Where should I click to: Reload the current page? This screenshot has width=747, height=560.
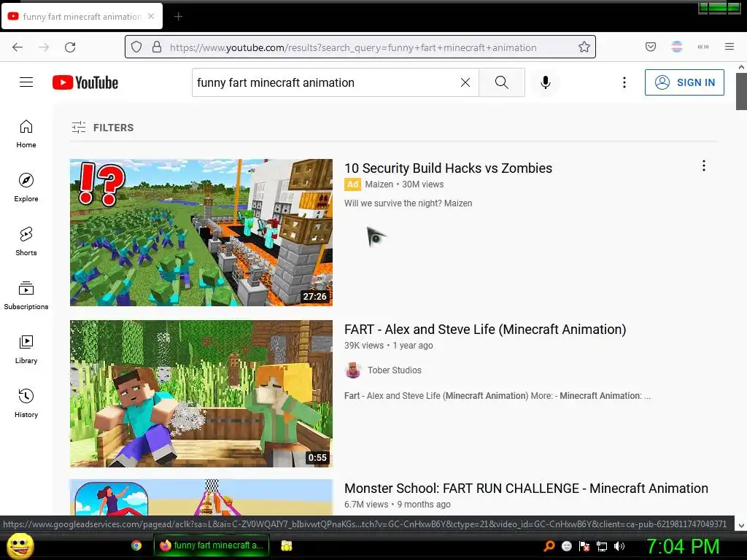(70, 47)
